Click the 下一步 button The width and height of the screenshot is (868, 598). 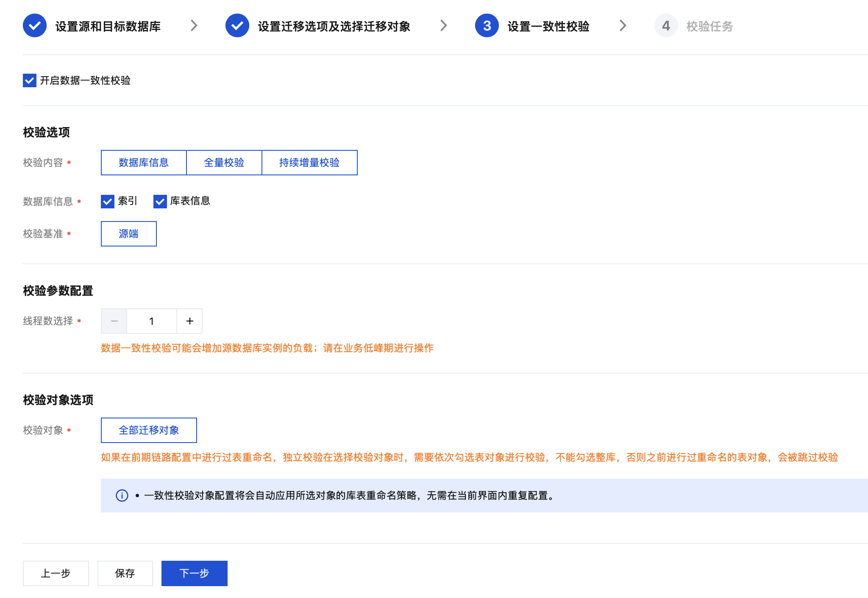194,573
